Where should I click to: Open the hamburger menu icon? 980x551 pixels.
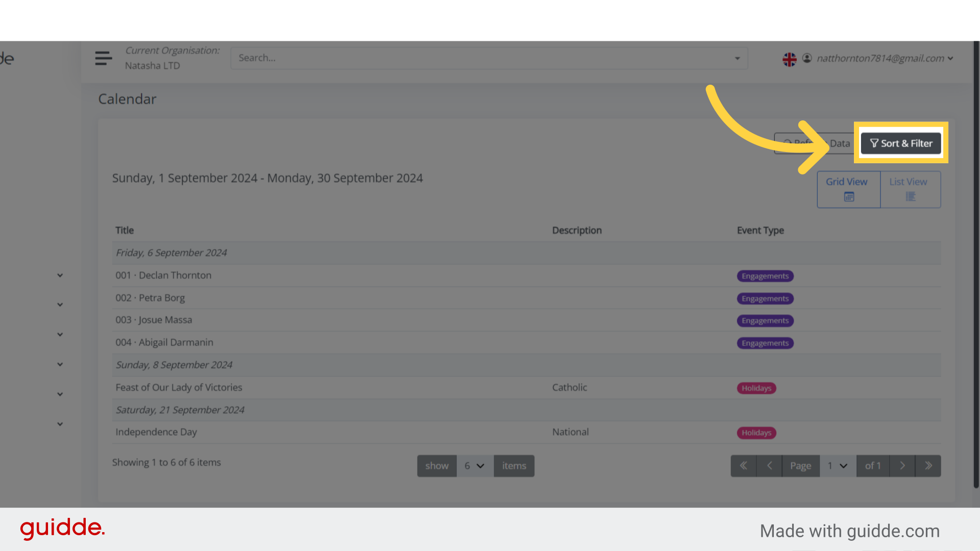click(x=104, y=58)
